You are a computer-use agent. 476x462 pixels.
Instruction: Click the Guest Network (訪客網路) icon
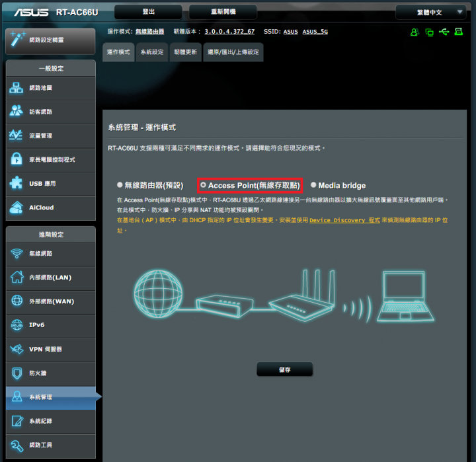pyautogui.click(x=16, y=111)
